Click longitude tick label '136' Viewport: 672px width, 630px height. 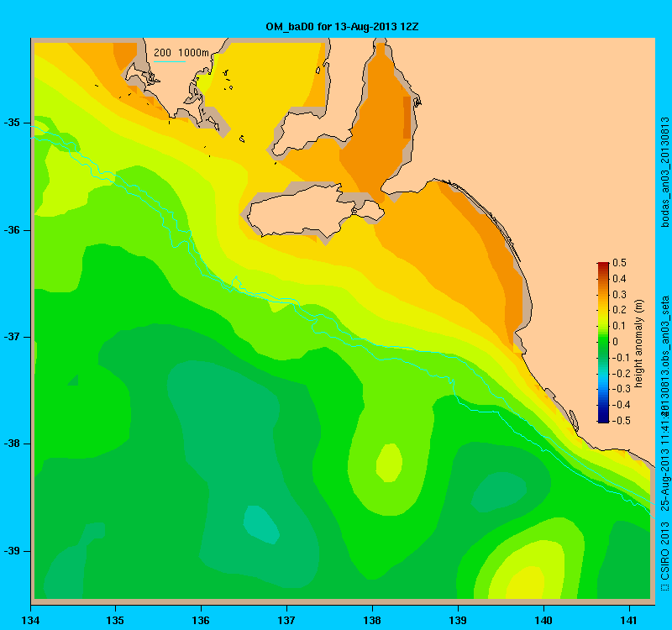201,621
